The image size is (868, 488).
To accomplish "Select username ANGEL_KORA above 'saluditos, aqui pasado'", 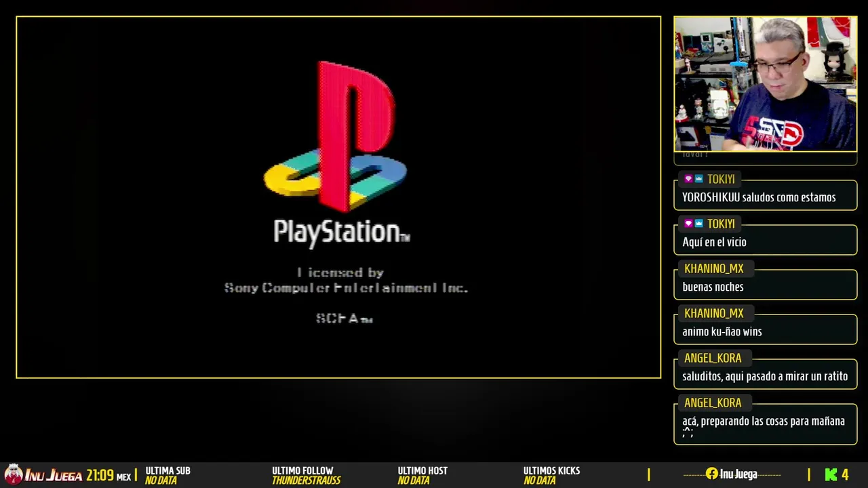I will click(713, 358).
